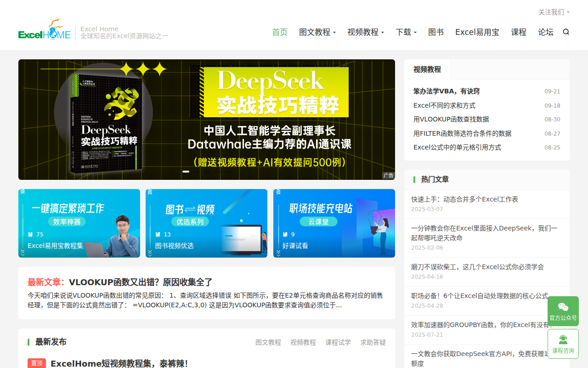
Task: Expand the 图文教程 menu
Action: (317, 32)
